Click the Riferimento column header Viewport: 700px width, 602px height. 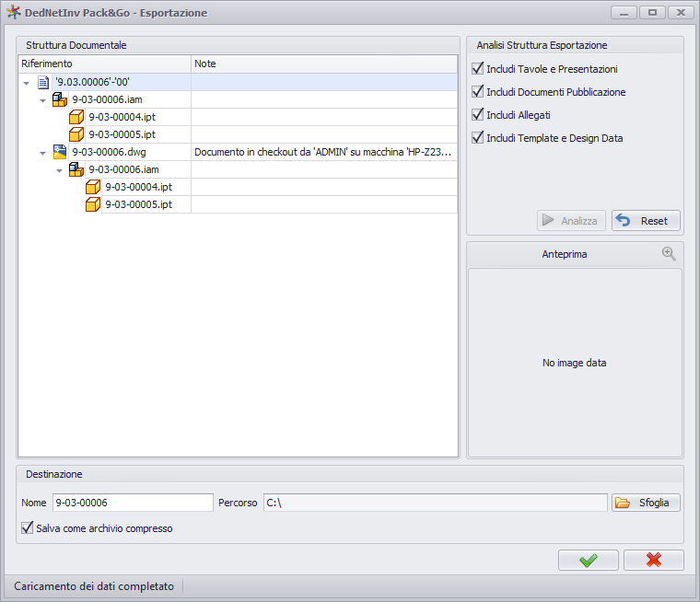[104, 64]
